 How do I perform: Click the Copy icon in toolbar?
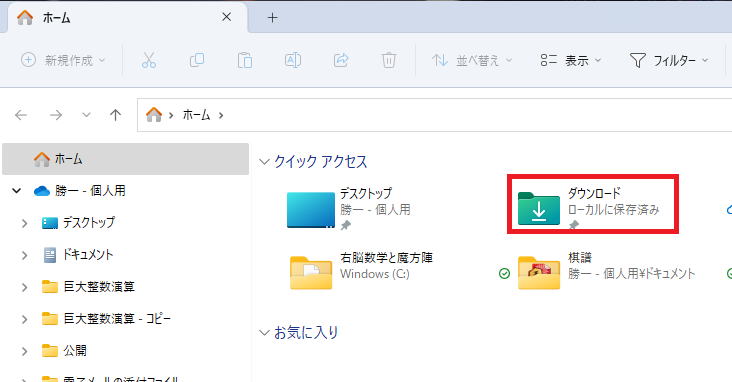click(x=197, y=60)
